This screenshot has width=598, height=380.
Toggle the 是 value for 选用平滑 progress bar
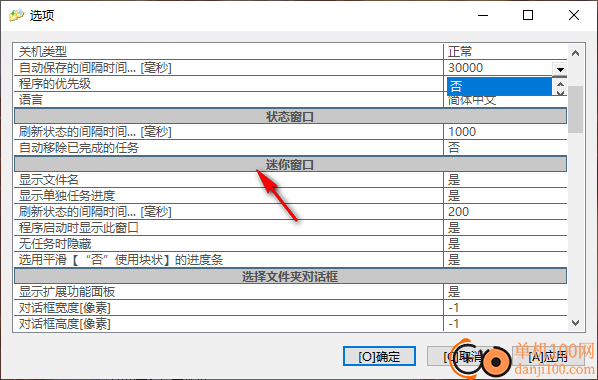pyautogui.click(x=454, y=260)
